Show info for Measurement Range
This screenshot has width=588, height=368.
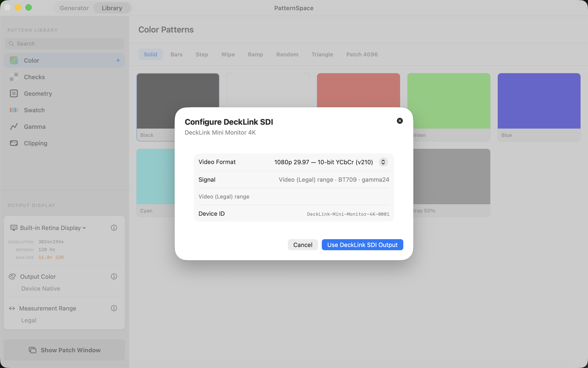[x=114, y=308]
